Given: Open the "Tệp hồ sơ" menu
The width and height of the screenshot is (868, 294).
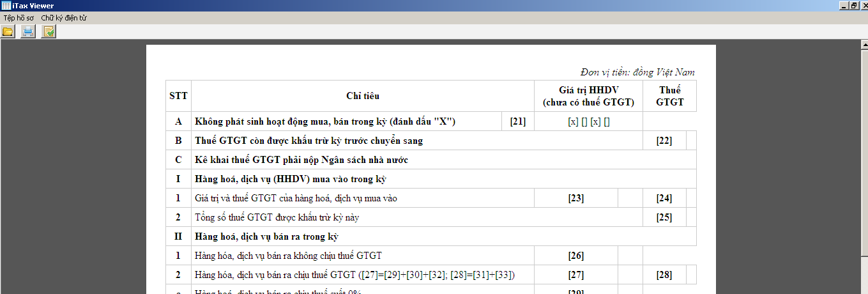Looking at the screenshot, I should pos(20,18).
